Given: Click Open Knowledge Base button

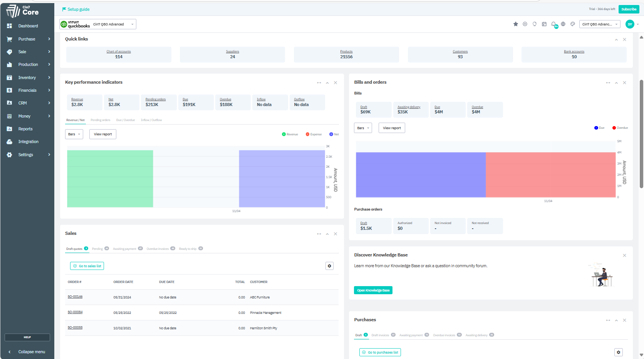Looking at the screenshot, I should pyautogui.click(x=373, y=290).
